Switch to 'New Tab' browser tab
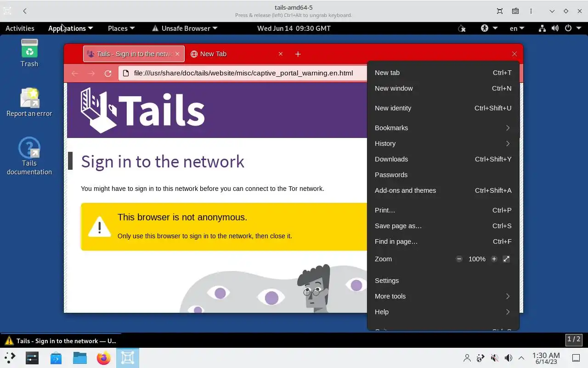588x368 pixels. click(x=237, y=54)
